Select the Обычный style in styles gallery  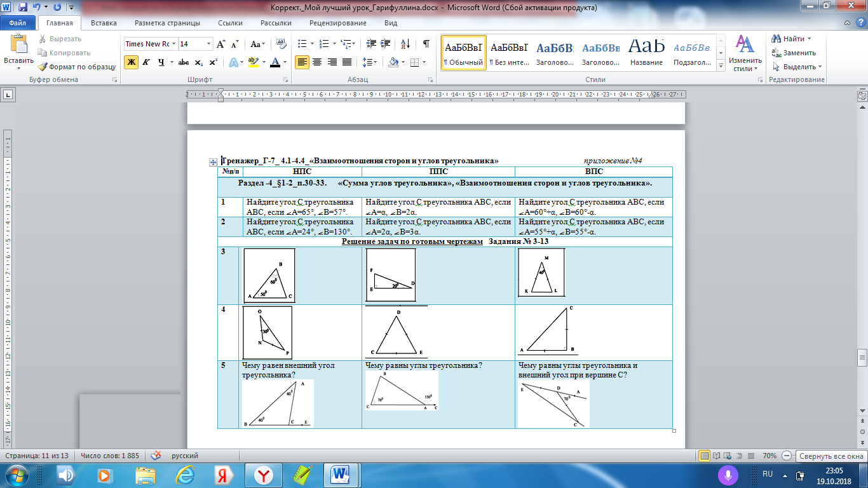click(463, 53)
